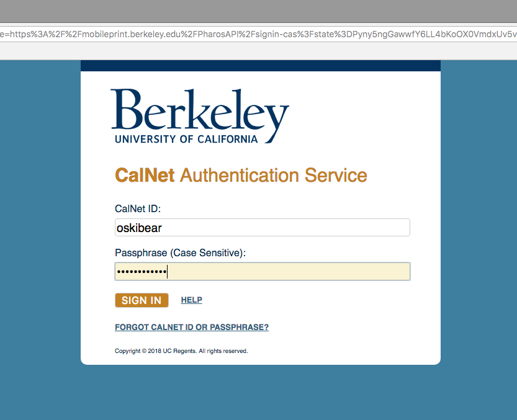Select the browser address bar URL
The width and height of the screenshot is (517, 420).
tap(258, 34)
